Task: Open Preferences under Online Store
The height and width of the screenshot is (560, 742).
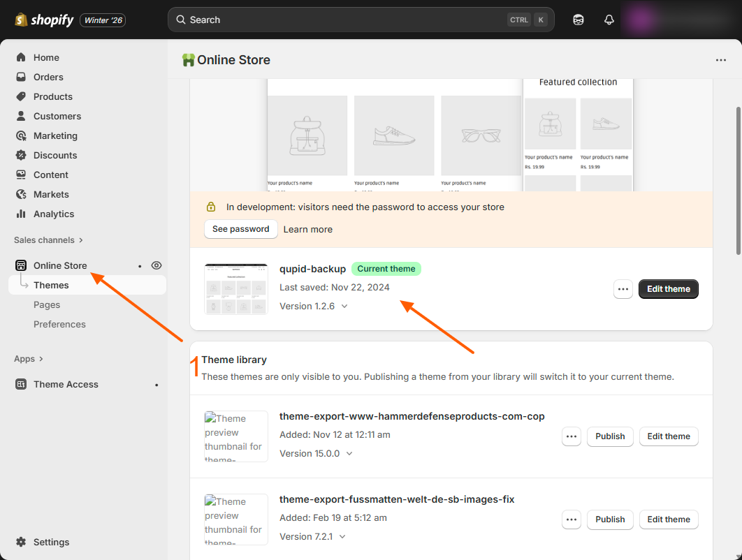Action: point(59,324)
